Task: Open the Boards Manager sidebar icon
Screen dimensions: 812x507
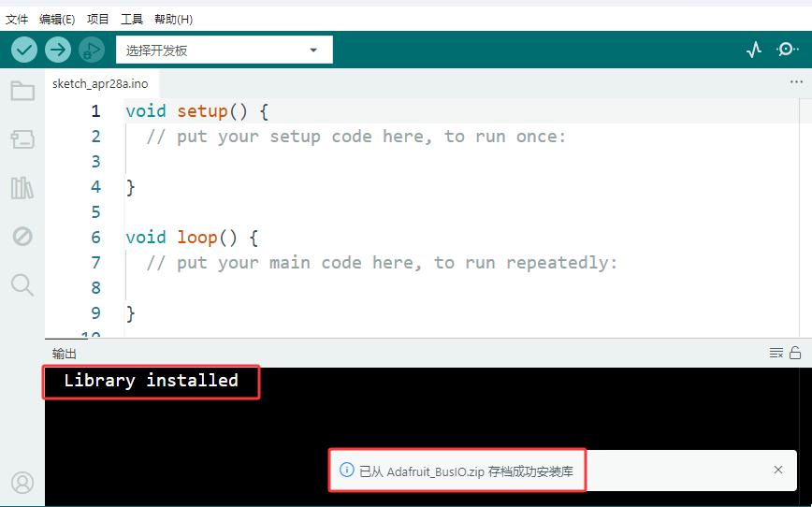Action: coord(22,138)
